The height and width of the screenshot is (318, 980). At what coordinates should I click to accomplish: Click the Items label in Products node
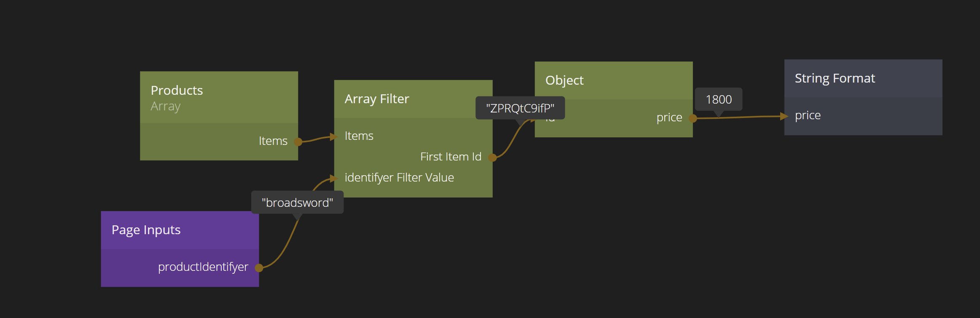click(x=273, y=141)
